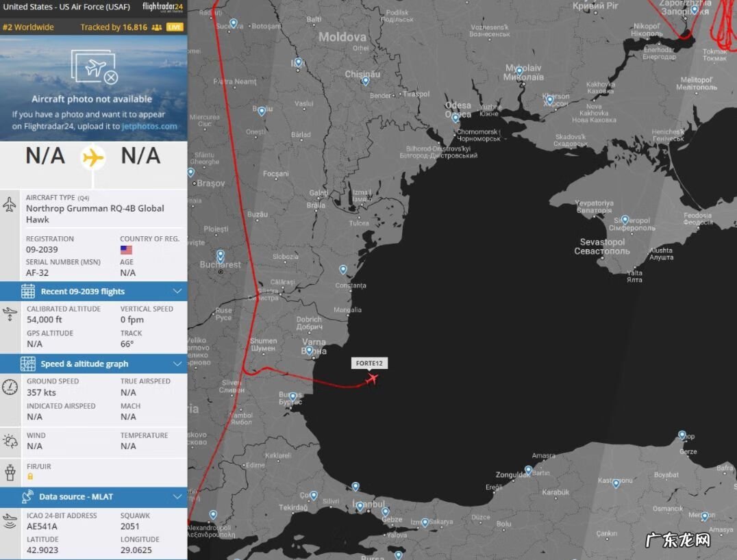The height and width of the screenshot is (560, 737).
Task: Select the Chisinau airport pin
Action: 365,80
